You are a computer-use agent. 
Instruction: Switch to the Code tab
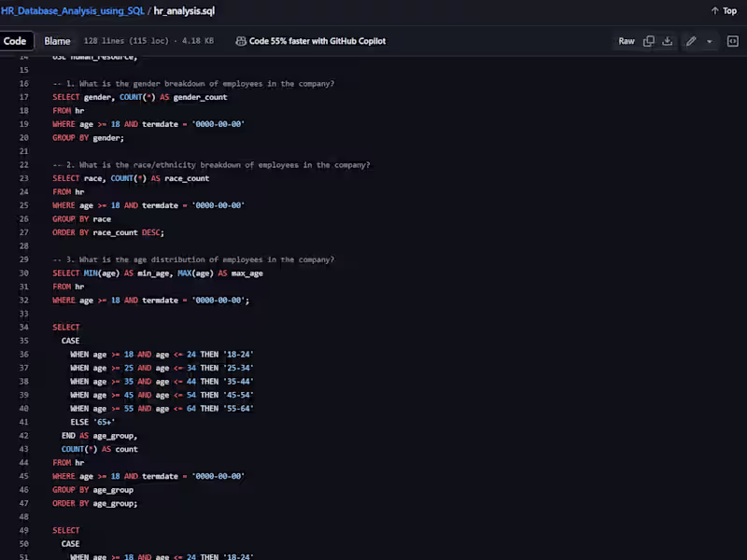pos(15,41)
